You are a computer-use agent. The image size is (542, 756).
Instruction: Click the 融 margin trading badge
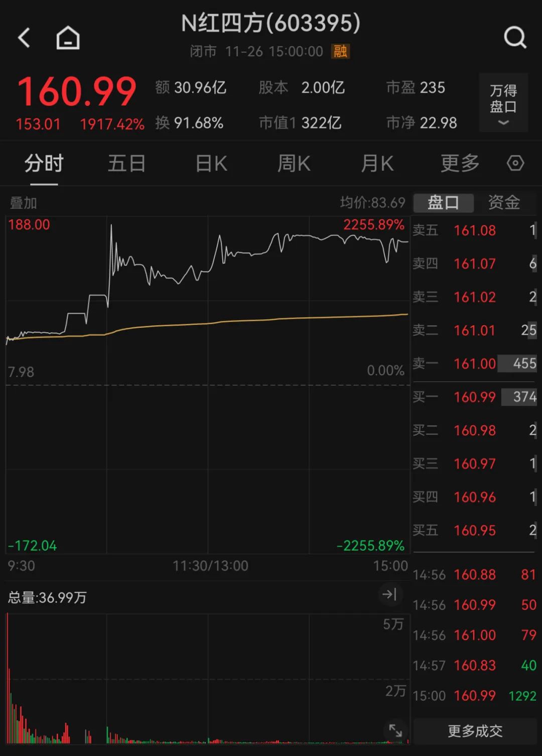(340, 51)
